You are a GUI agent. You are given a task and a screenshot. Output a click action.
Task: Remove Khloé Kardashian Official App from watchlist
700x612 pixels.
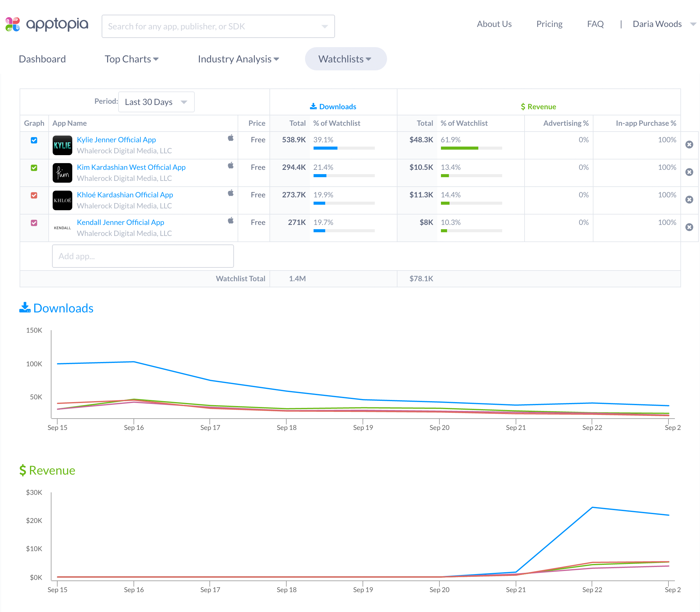coord(689,200)
